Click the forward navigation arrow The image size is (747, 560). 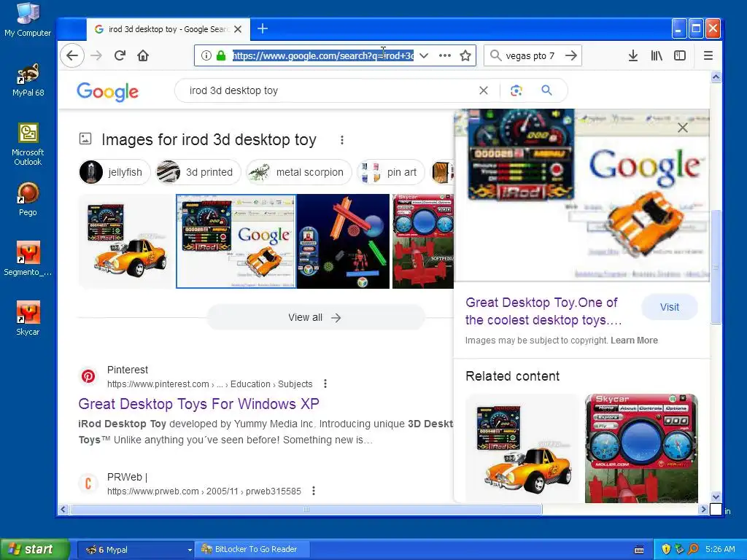click(x=96, y=55)
